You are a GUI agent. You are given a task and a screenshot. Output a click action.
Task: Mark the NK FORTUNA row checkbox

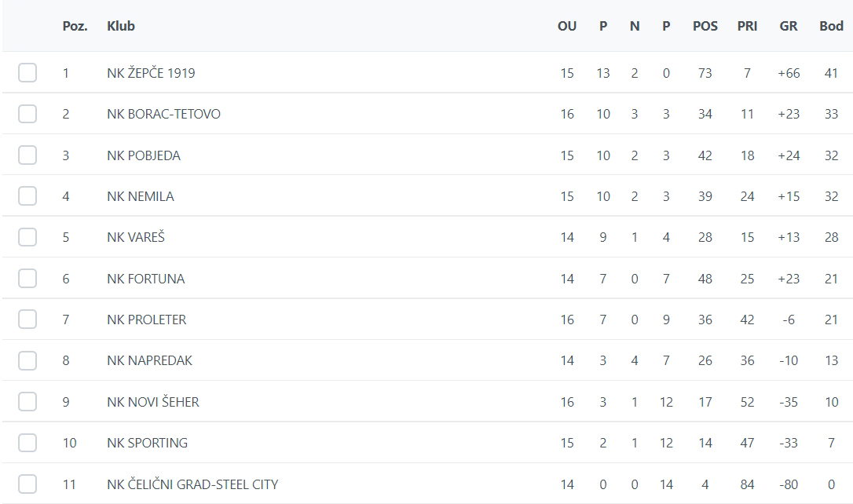coord(27,279)
